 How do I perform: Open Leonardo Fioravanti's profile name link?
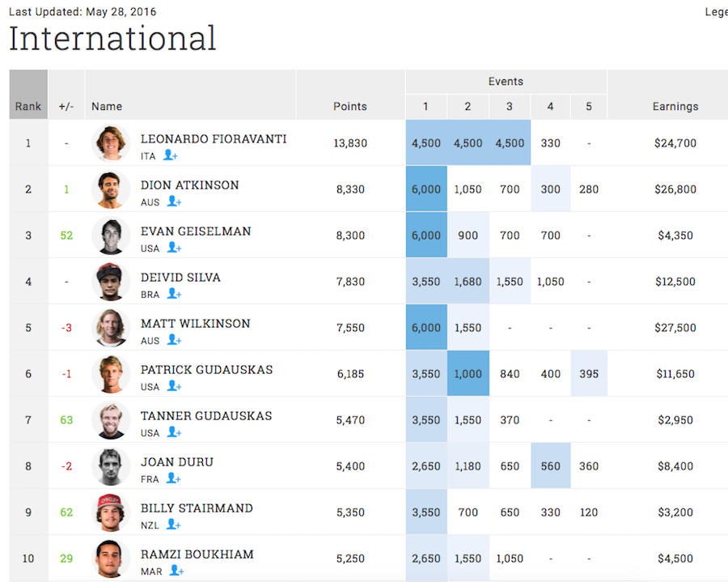214,139
